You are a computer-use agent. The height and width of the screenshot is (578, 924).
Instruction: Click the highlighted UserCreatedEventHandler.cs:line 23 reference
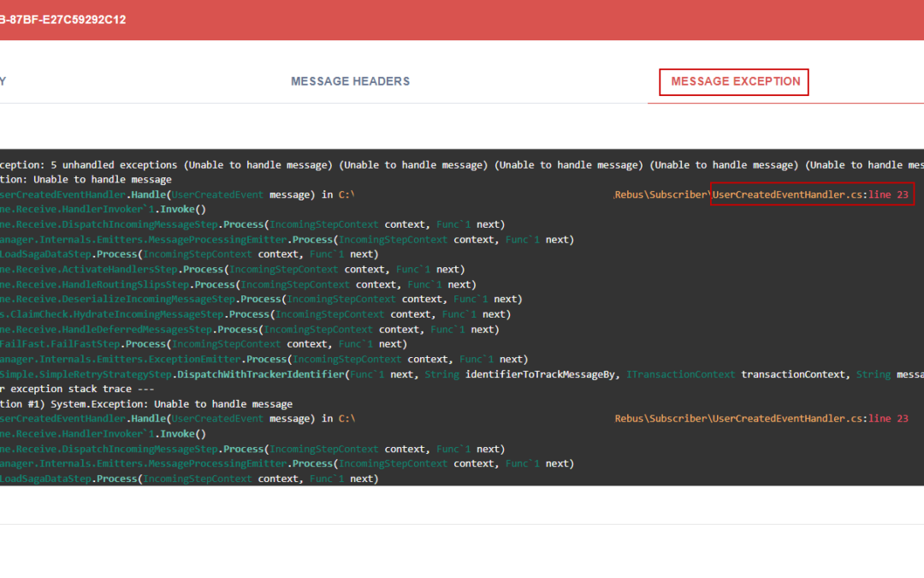(x=811, y=194)
